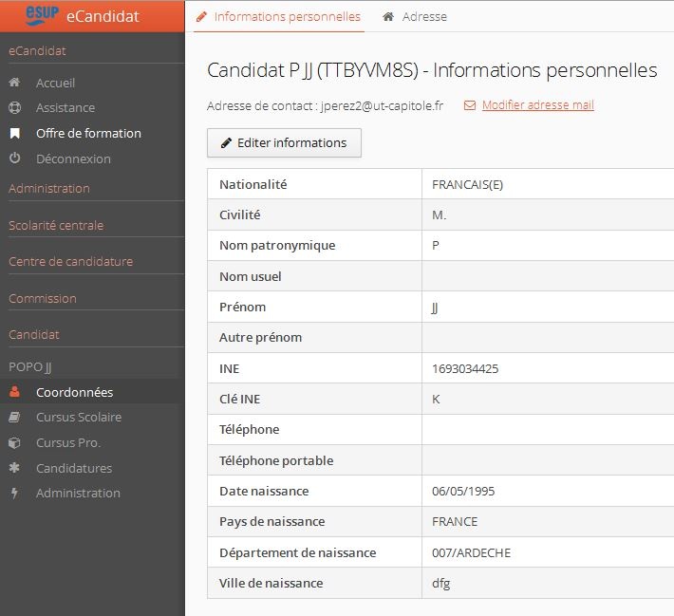
Task: Select the Nationalité table row
Action: pos(440,184)
